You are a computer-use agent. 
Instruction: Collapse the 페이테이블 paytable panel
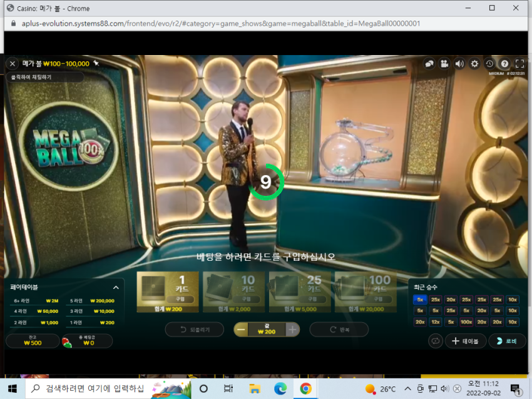click(x=116, y=288)
